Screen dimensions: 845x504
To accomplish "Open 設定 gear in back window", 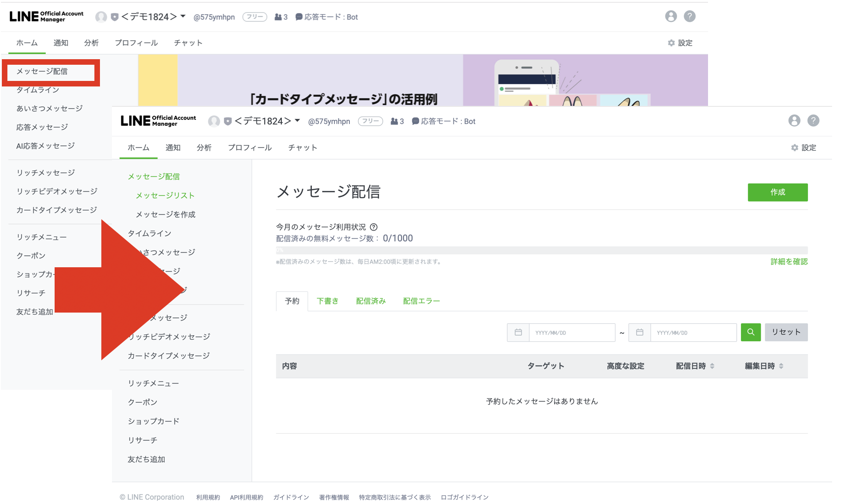I will [x=680, y=43].
